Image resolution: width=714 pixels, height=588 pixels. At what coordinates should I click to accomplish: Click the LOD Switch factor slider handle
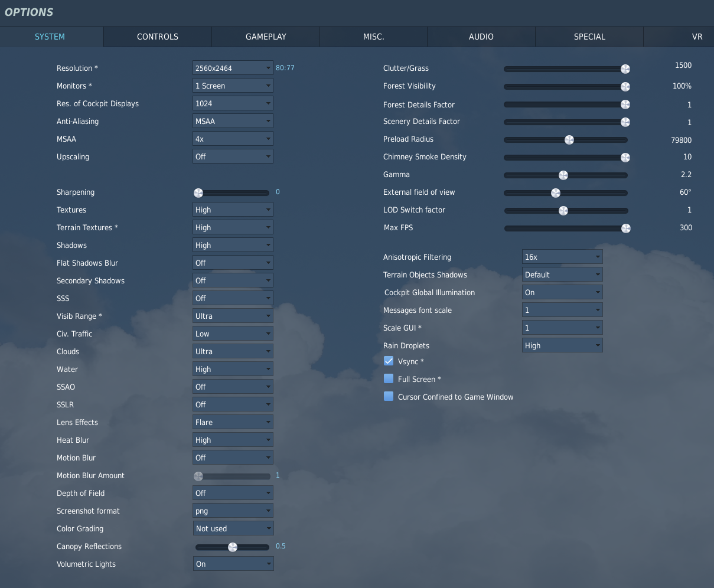coord(563,211)
